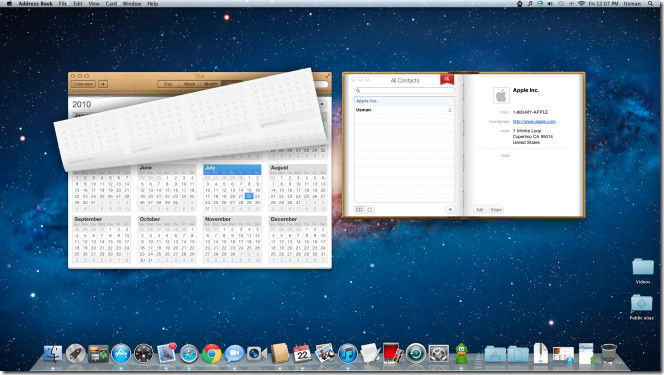Launch Google Chrome from the Dock

(211, 353)
